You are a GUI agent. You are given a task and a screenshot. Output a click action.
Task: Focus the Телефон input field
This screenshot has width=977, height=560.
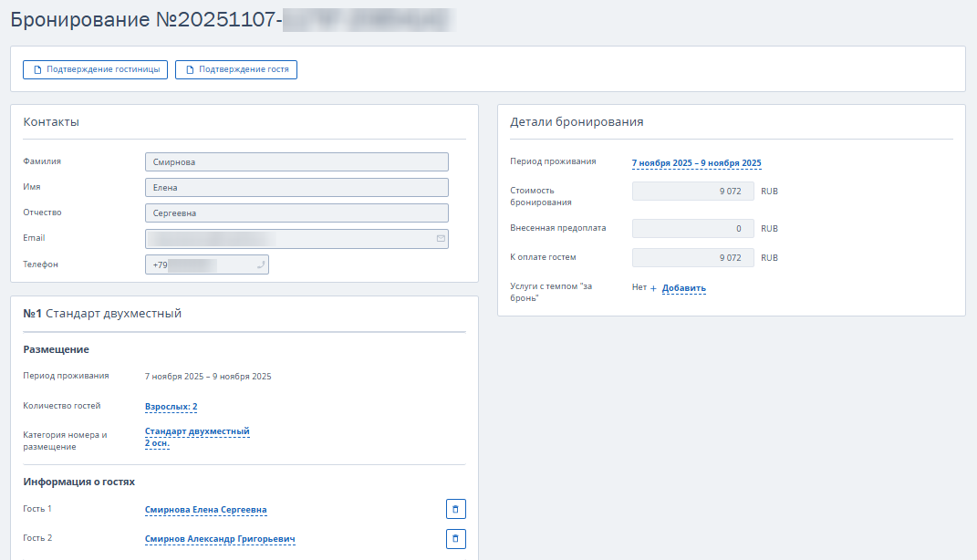click(207, 264)
